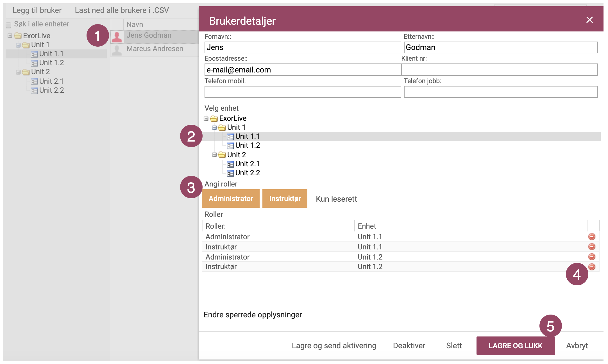The width and height of the screenshot is (608, 364).
Task: Click the Avbryt button
Action: (577, 345)
